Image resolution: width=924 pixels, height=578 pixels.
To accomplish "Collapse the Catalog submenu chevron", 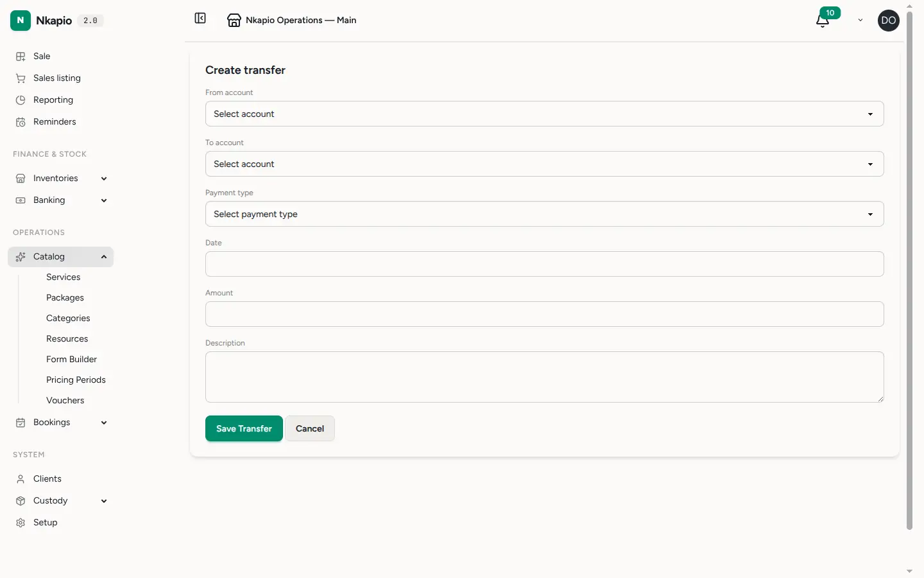I will coord(104,257).
